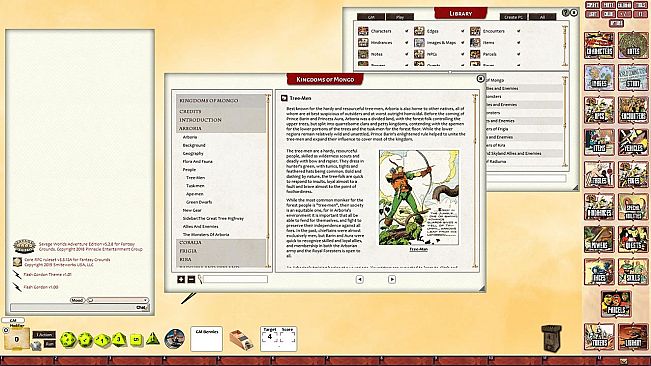Expand the Credits chapter header
Viewport: 651px width, 366px height.
[221, 112]
